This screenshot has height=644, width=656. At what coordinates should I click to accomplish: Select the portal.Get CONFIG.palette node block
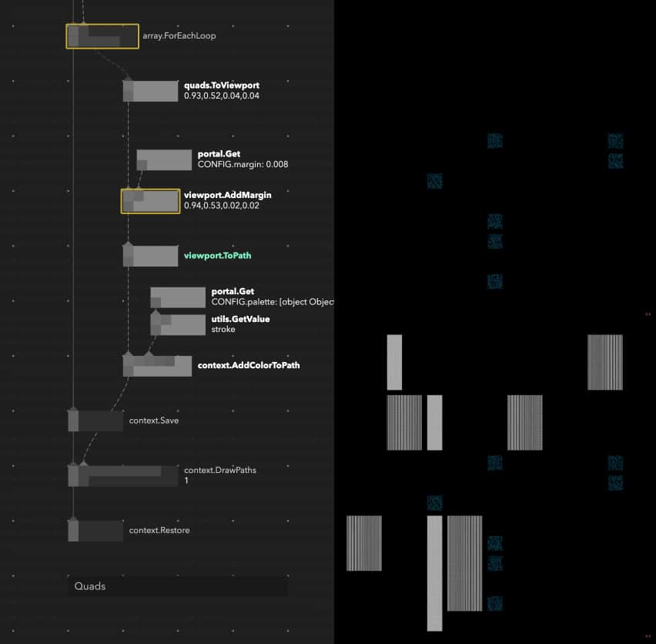click(178, 297)
